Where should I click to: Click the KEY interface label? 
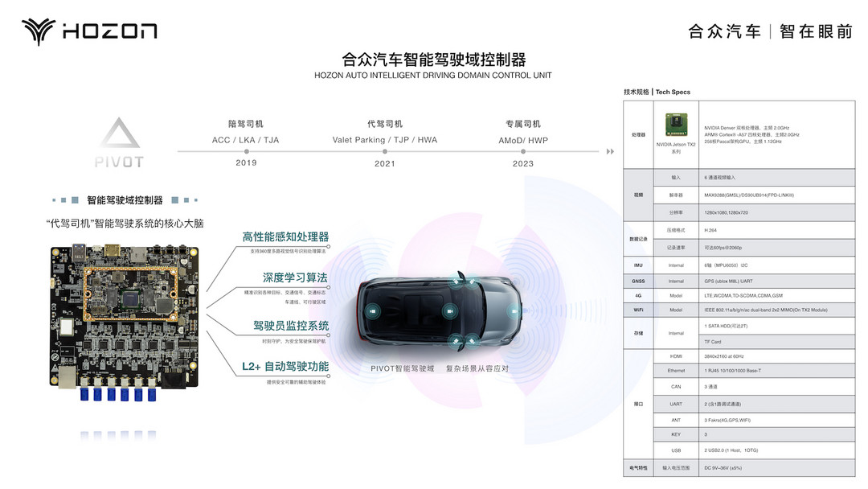pos(676,435)
